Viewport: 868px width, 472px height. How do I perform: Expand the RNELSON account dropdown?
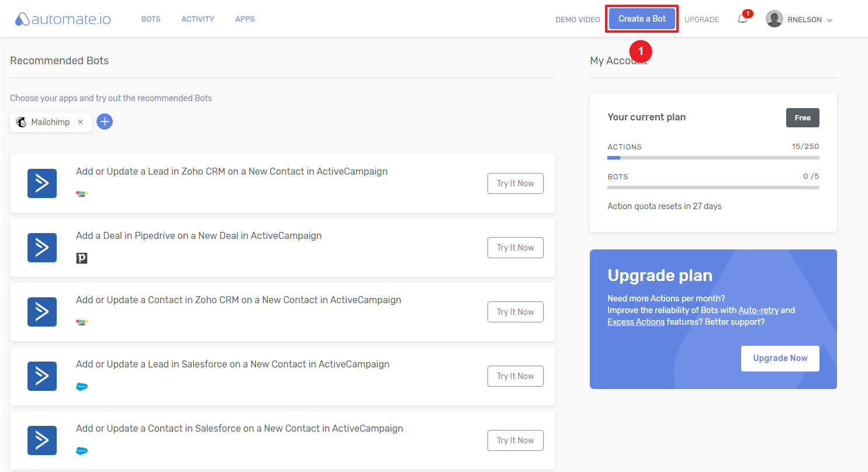point(829,20)
